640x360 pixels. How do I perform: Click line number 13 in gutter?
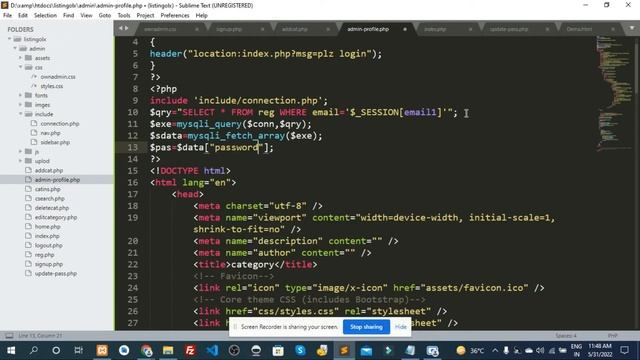[x=133, y=147]
